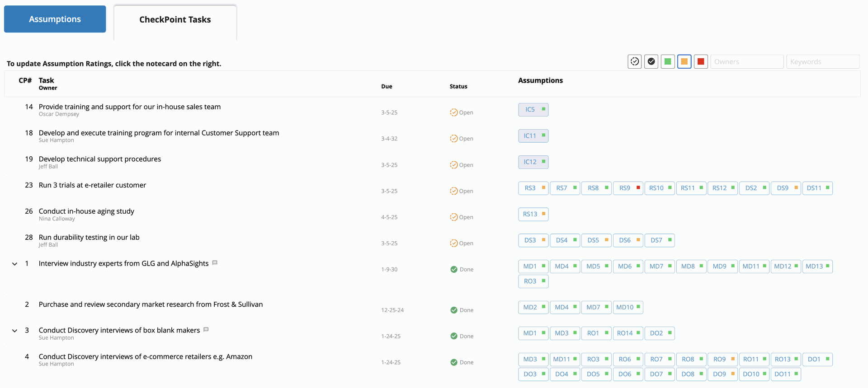Toggle the green rating filter
Viewport: 868px width, 388px height.
[668, 61]
